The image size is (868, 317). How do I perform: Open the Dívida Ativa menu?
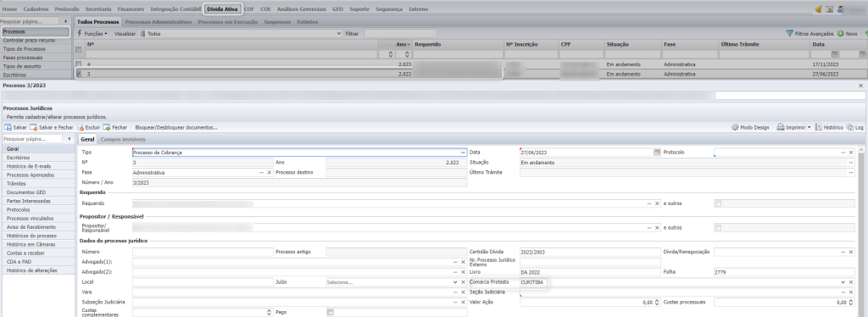click(222, 9)
